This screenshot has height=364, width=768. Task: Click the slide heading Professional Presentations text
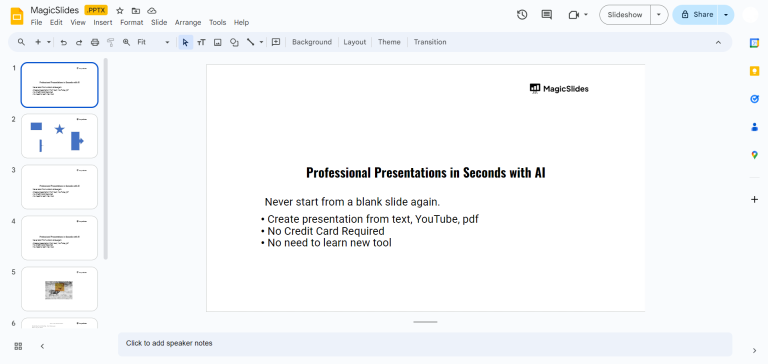click(x=426, y=172)
